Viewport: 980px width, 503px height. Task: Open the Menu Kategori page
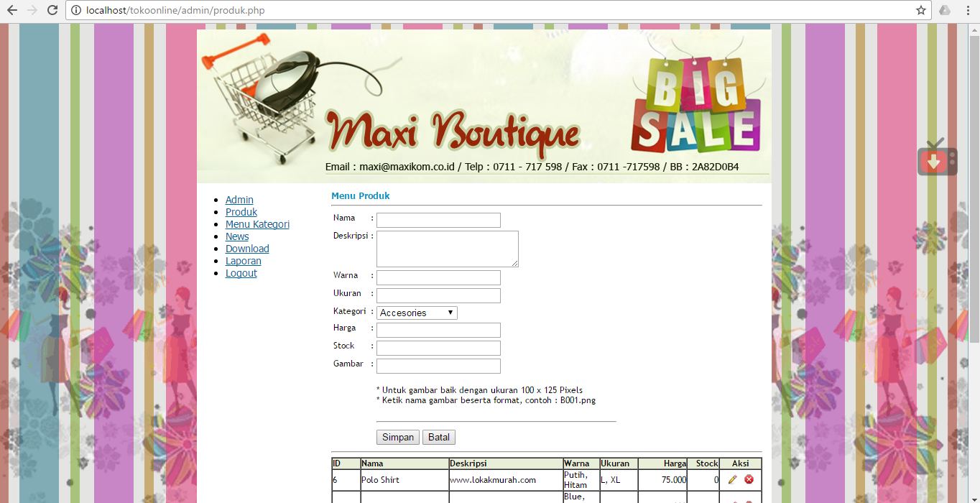click(x=257, y=223)
